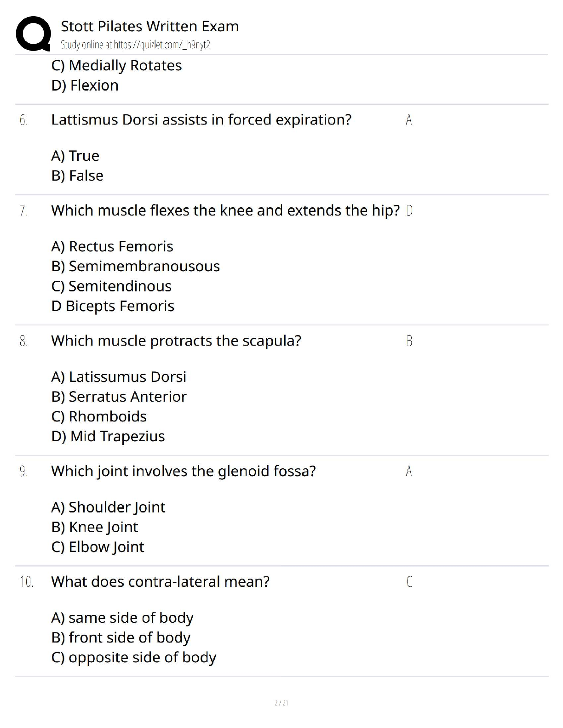Choose option B) Semimembranousous

[136, 266]
